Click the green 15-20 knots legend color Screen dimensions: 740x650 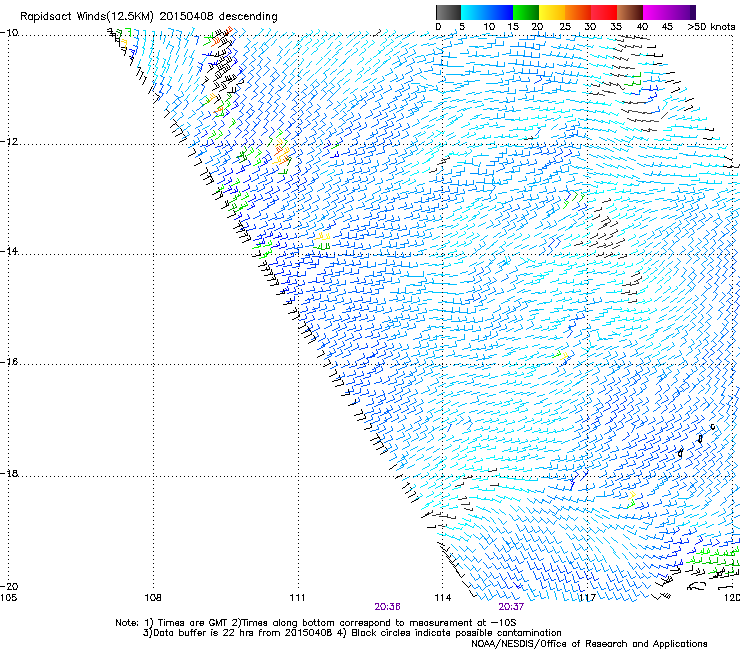pyautogui.click(x=526, y=12)
